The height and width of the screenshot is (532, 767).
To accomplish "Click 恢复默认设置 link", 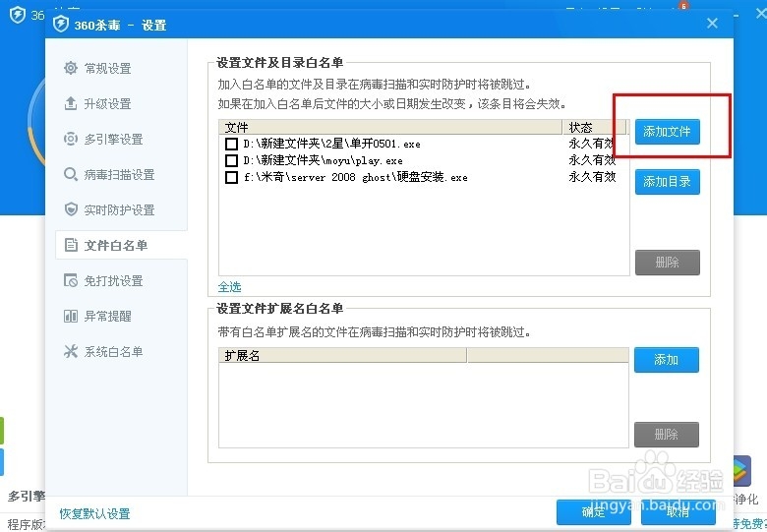I will tap(95, 513).
